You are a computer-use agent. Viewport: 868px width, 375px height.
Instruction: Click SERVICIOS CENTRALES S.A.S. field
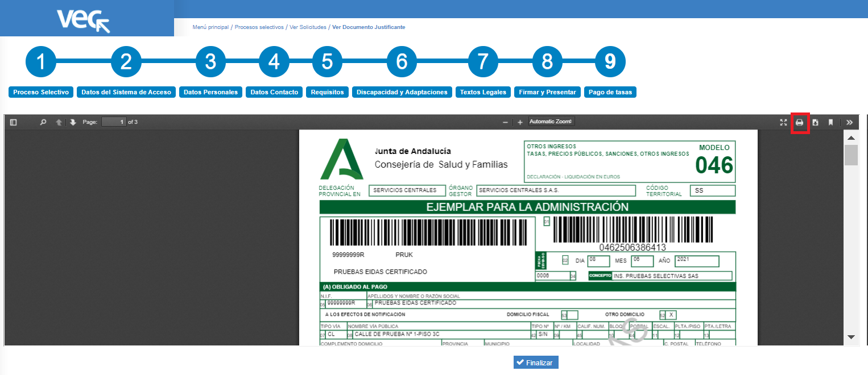point(556,190)
